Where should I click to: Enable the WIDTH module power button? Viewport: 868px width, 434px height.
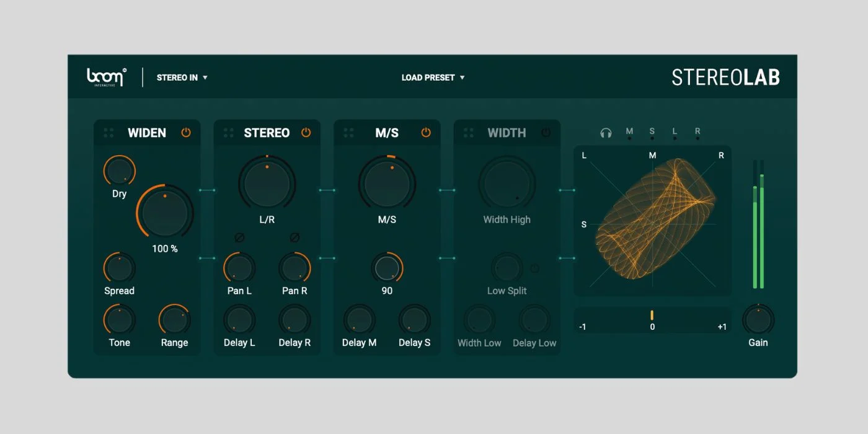pyautogui.click(x=546, y=133)
